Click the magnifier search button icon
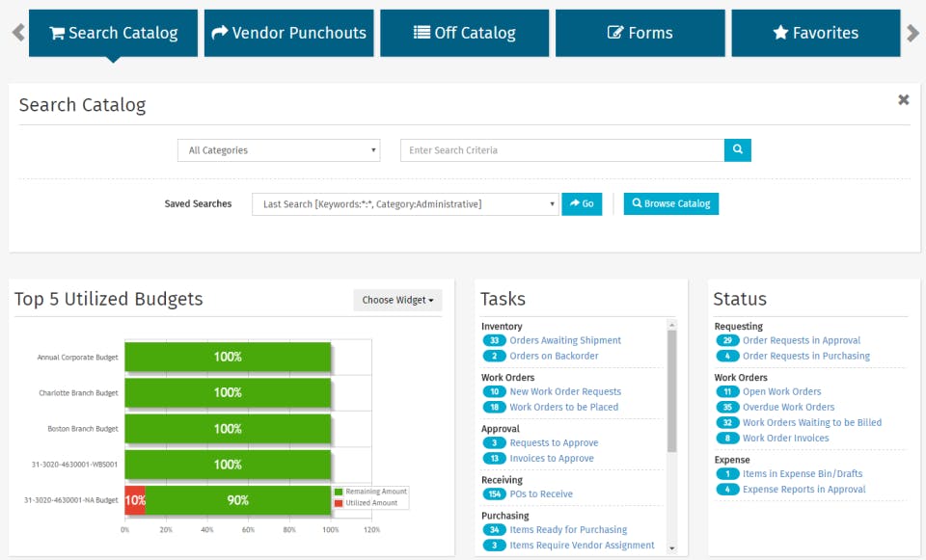This screenshot has height=560, width=926. [x=737, y=150]
